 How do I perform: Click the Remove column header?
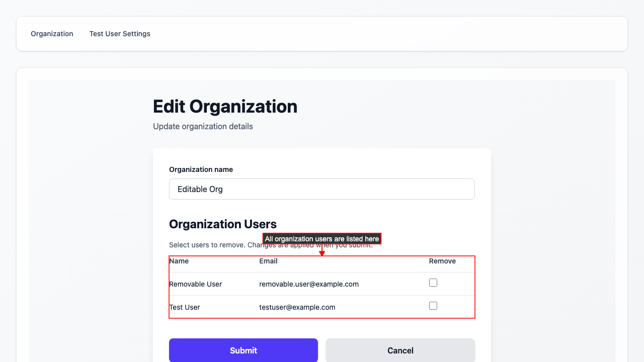coord(442,261)
